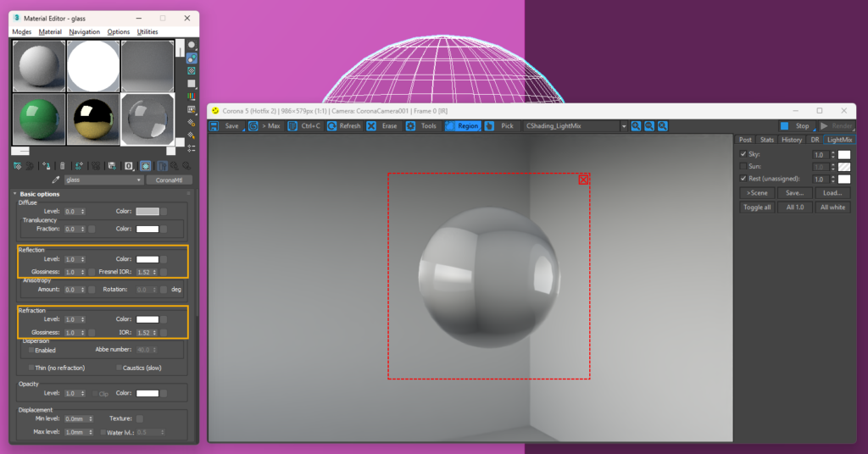Image resolution: width=868 pixels, height=454 pixels.
Task: Switch to the Stats tab
Action: pyautogui.click(x=766, y=140)
